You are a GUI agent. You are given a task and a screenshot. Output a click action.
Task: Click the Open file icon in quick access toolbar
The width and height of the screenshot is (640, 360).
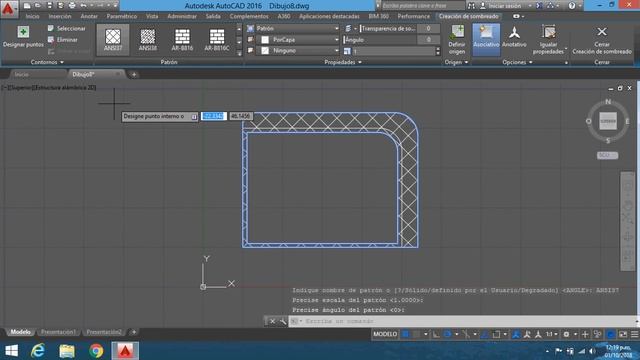(38, 6)
